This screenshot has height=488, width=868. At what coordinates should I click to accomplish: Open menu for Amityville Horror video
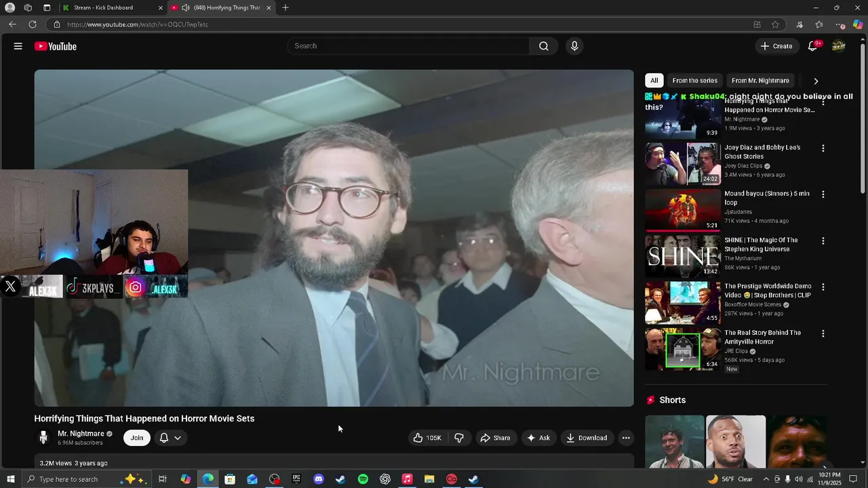click(823, 333)
